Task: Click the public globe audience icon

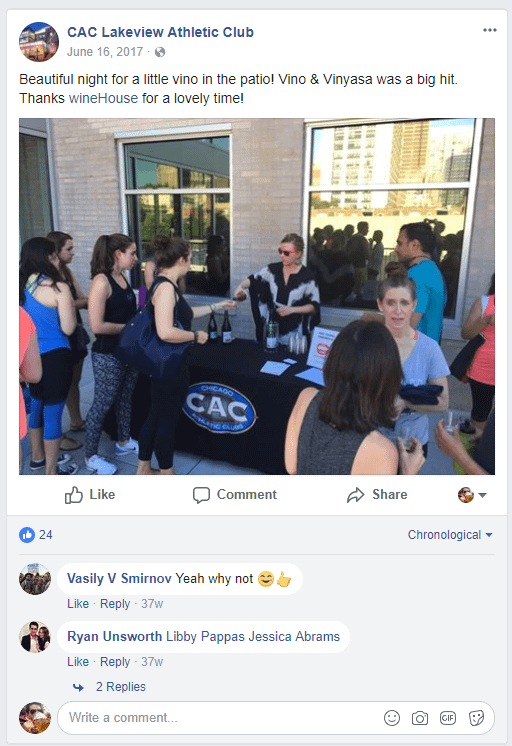Action: click(x=160, y=52)
